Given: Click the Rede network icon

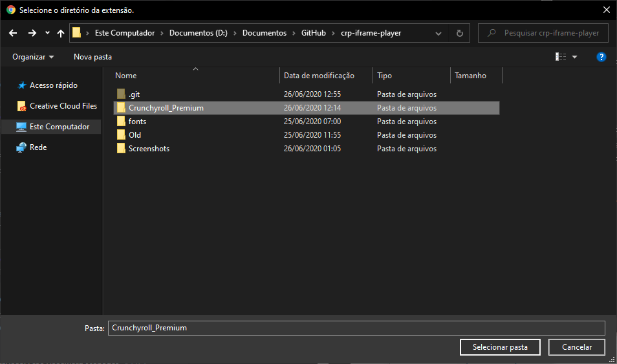Looking at the screenshot, I should tap(21, 147).
